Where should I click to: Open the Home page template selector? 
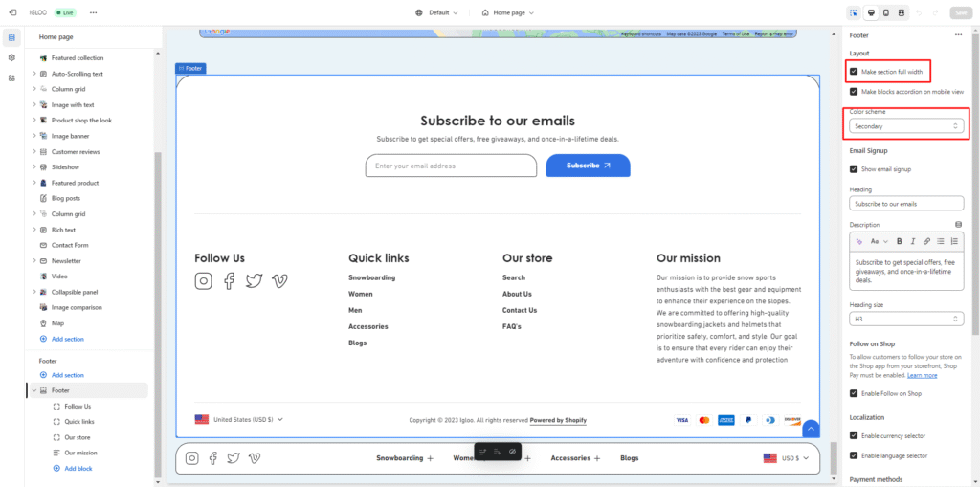(x=507, y=12)
